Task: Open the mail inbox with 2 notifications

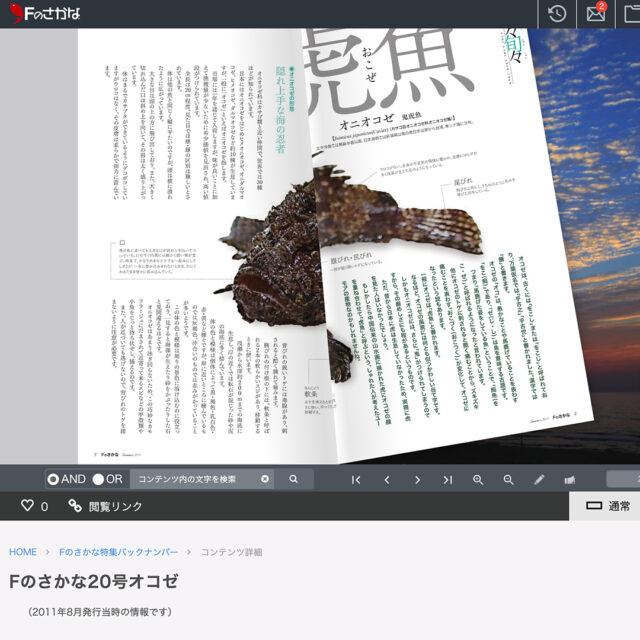Action: pyautogui.click(x=596, y=13)
